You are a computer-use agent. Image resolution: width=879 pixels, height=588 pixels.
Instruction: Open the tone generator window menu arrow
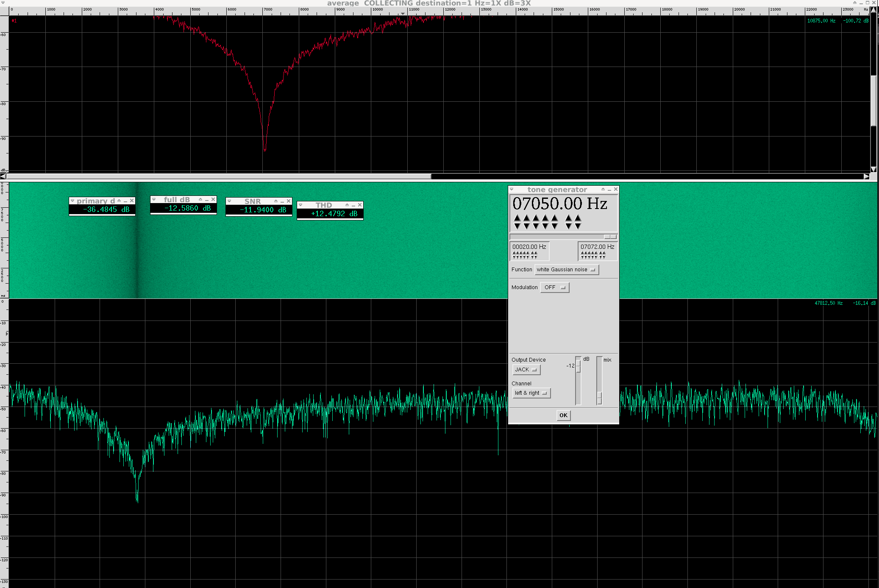point(512,189)
